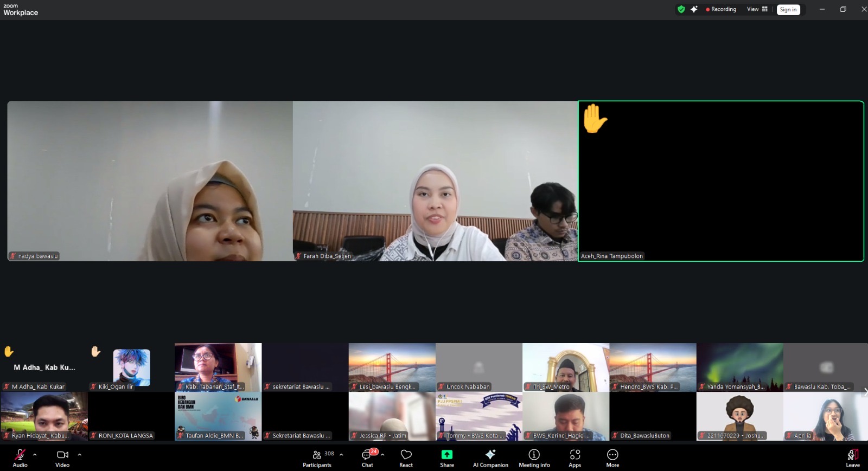Image resolution: width=868 pixels, height=471 pixels.
Task: Open the More options menu
Action: click(612, 457)
